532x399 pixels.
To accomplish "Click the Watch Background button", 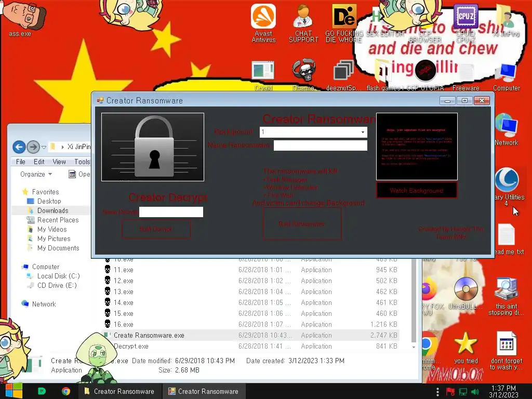I will 417,190.
